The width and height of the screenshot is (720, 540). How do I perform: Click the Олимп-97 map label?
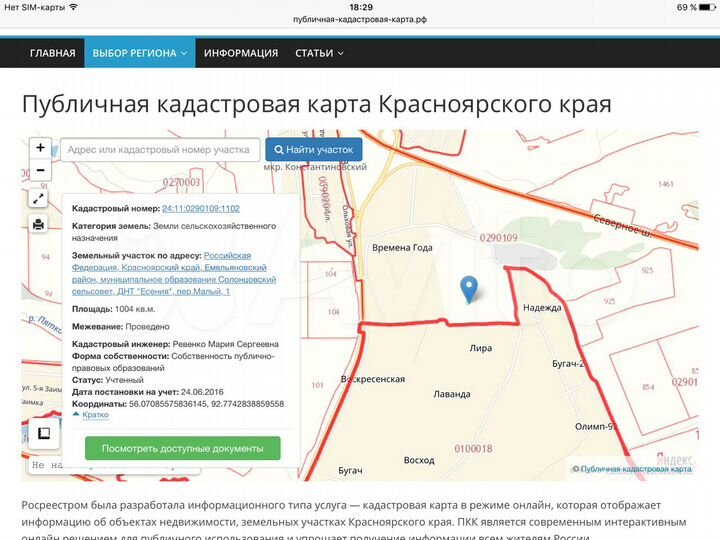tap(596, 427)
